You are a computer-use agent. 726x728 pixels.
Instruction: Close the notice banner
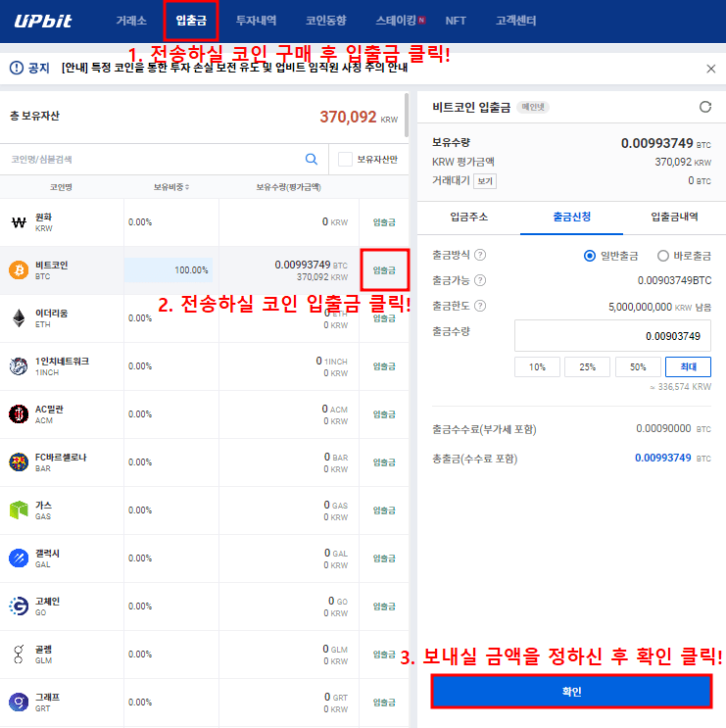click(x=711, y=69)
